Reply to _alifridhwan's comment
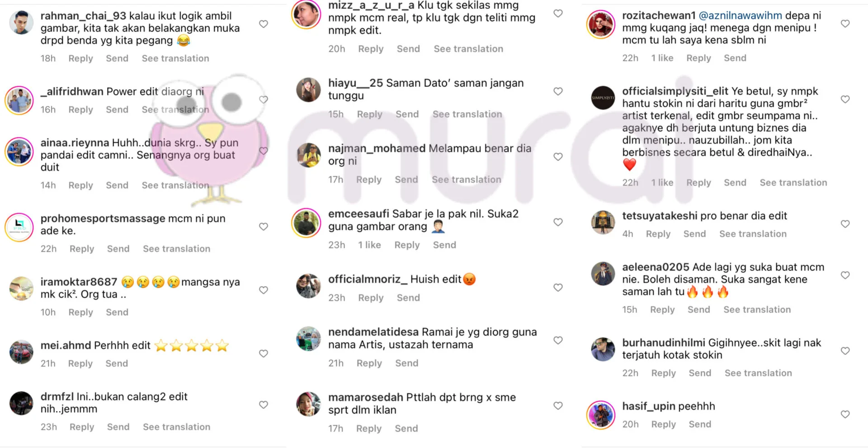This screenshot has width=868, height=448. click(x=80, y=110)
